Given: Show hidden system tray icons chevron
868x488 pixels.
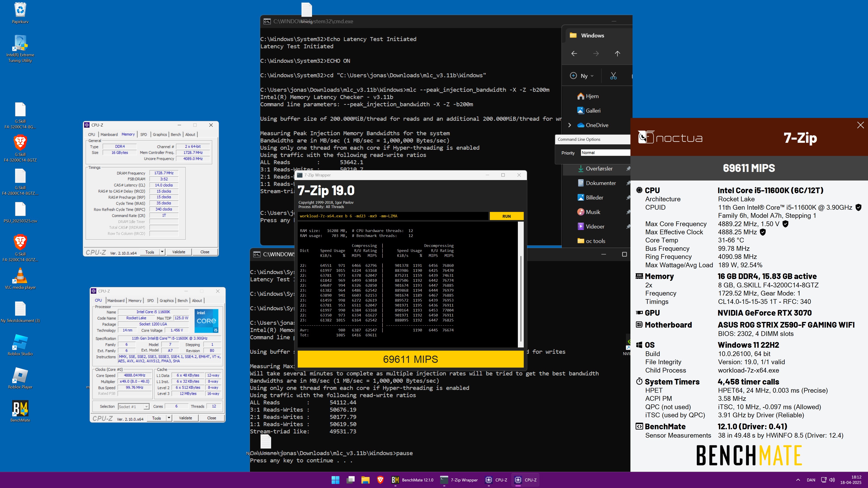Looking at the screenshot, I should click(798, 480).
